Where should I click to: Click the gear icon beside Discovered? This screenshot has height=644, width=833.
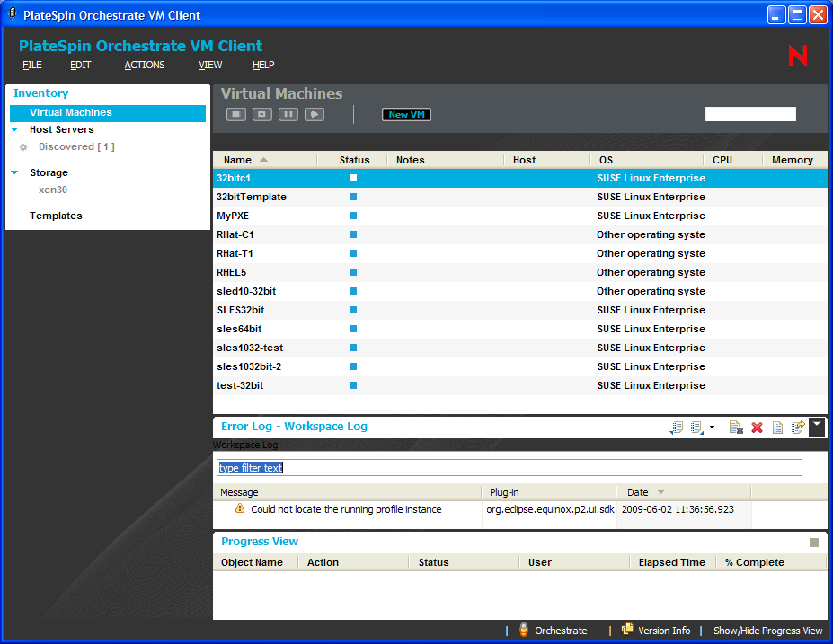[x=23, y=147]
